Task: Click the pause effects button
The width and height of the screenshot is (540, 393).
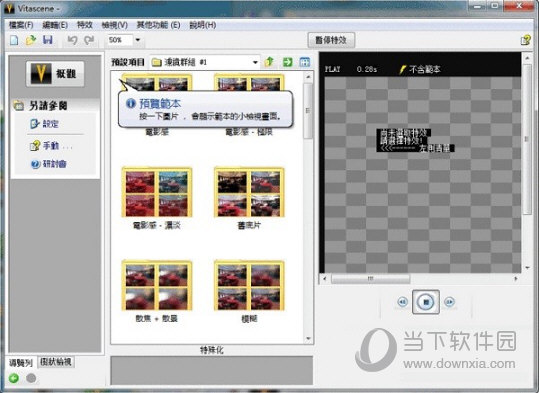Action: (x=331, y=40)
